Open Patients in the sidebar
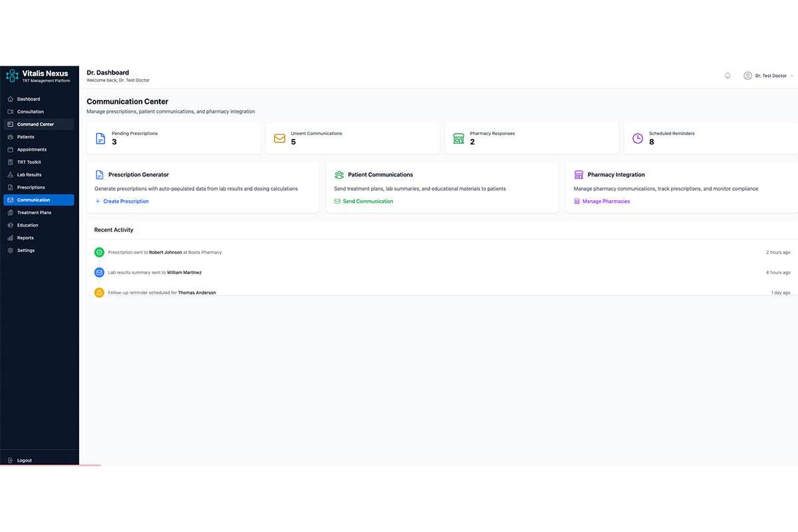This screenshot has width=798, height=532. click(x=25, y=137)
